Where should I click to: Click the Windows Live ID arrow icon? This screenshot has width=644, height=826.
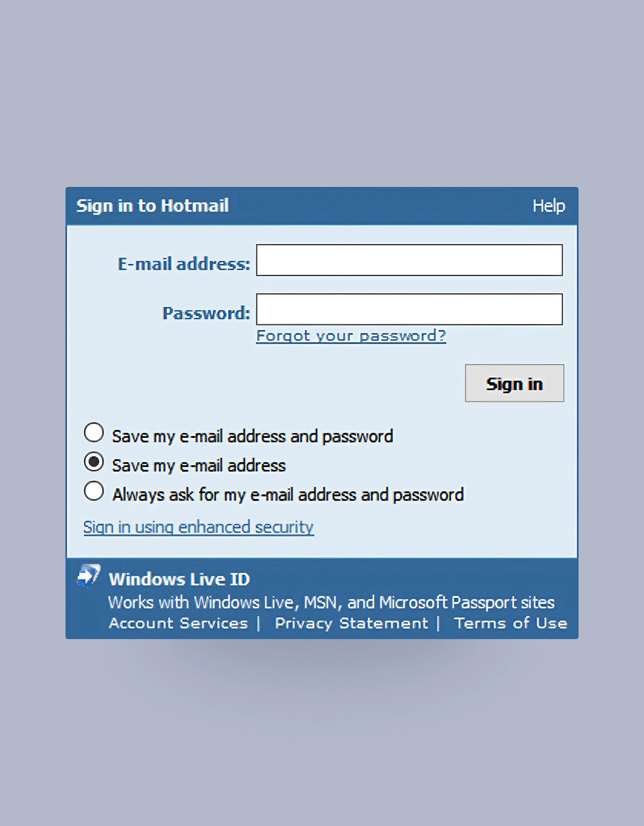coord(89,576)
